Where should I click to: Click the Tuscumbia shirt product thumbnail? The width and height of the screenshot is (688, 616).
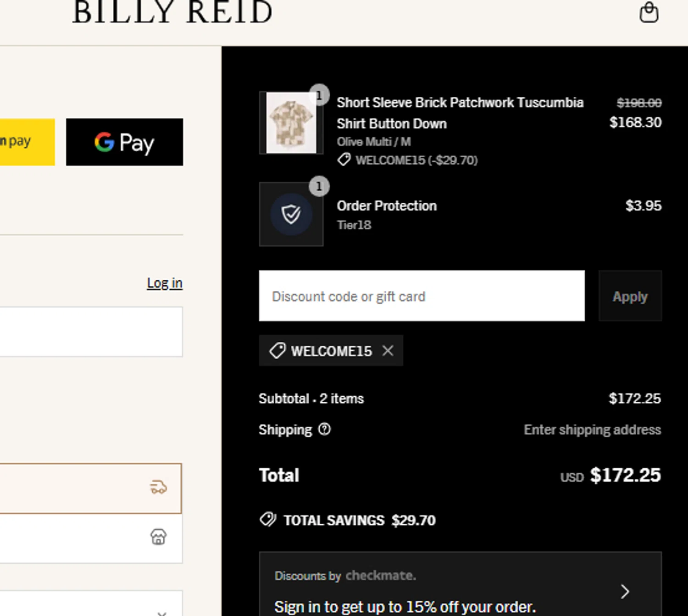(291, 123)
